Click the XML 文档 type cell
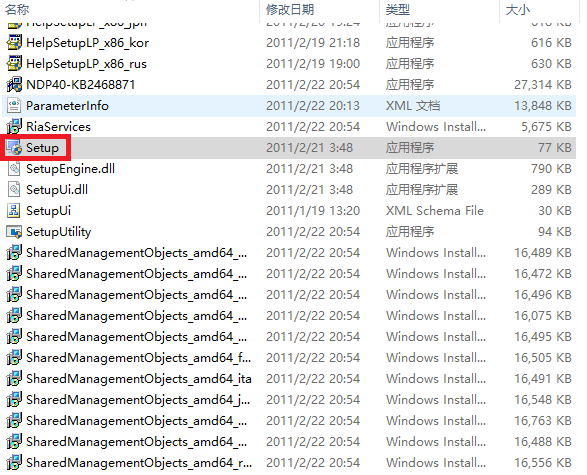The image size is (587, 475). pos(413,106)
